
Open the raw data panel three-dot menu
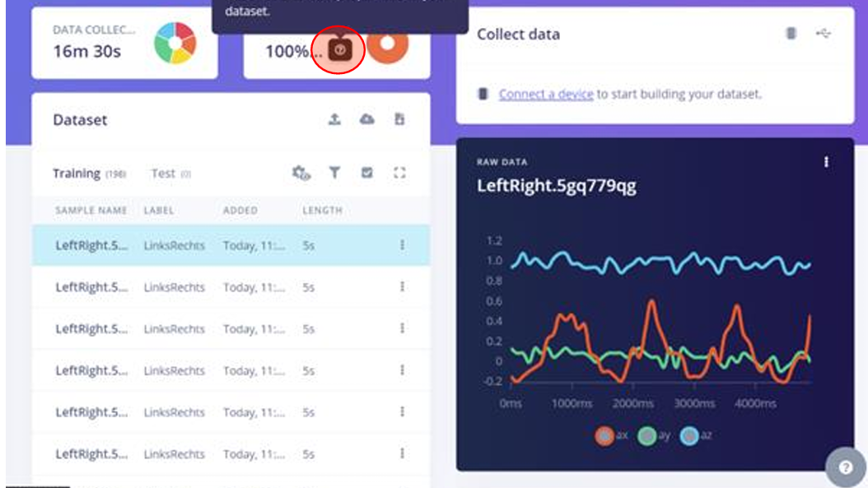pyautogui.click(x=826, y=163)
